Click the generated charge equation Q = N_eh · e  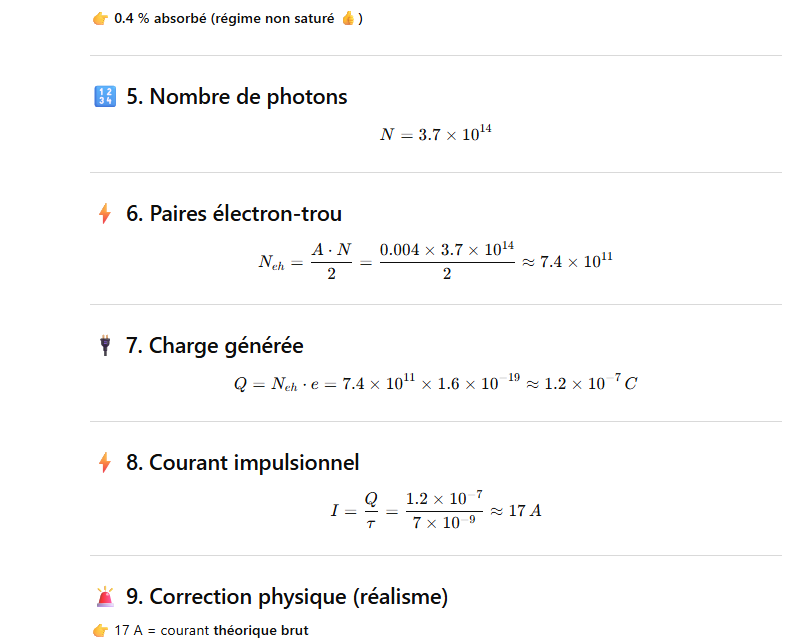pos(435,384)
